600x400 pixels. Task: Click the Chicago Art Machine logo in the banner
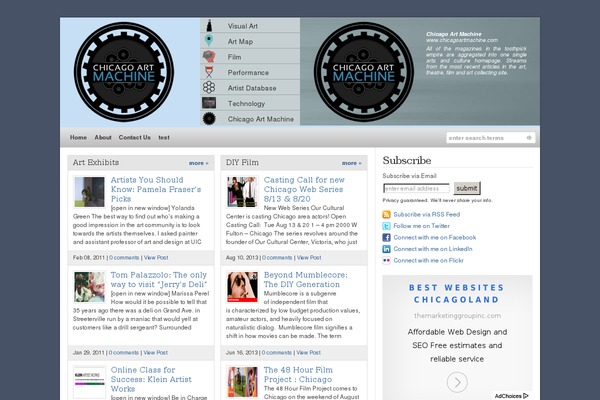coord(364,72)
